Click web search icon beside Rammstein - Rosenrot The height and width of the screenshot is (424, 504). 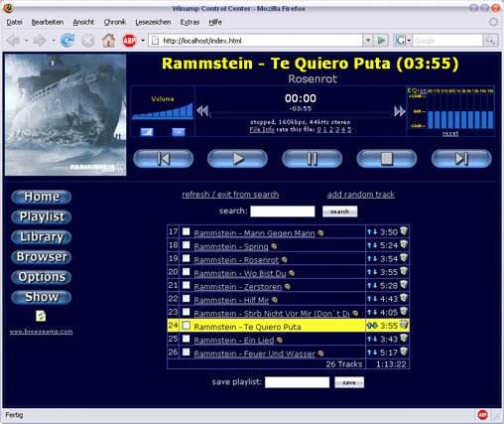[284, 260]
